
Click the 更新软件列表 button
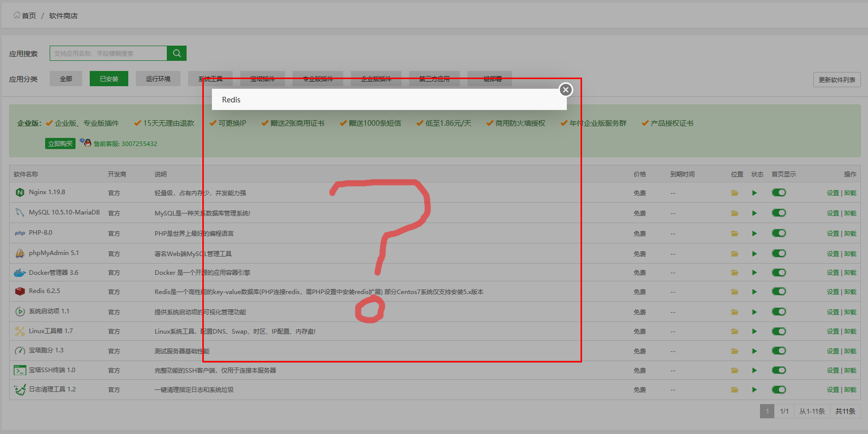click(x=837, y=80)
